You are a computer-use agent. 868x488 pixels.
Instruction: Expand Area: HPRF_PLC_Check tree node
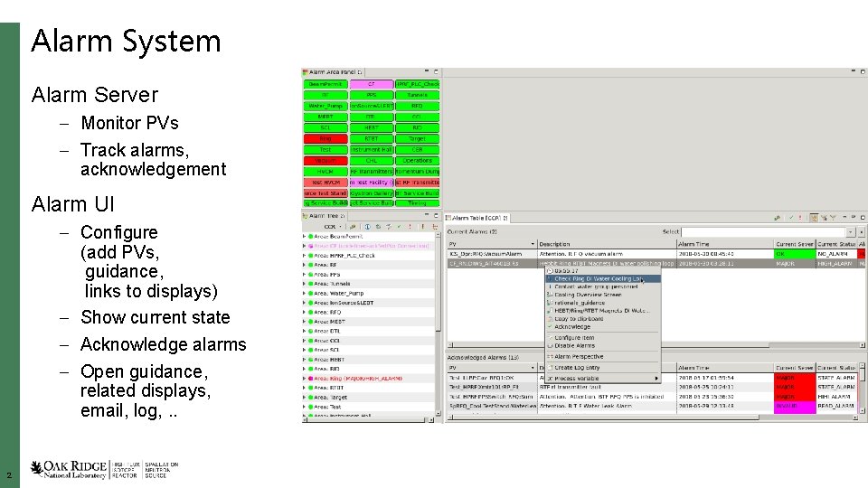click(x=304, y=256)
